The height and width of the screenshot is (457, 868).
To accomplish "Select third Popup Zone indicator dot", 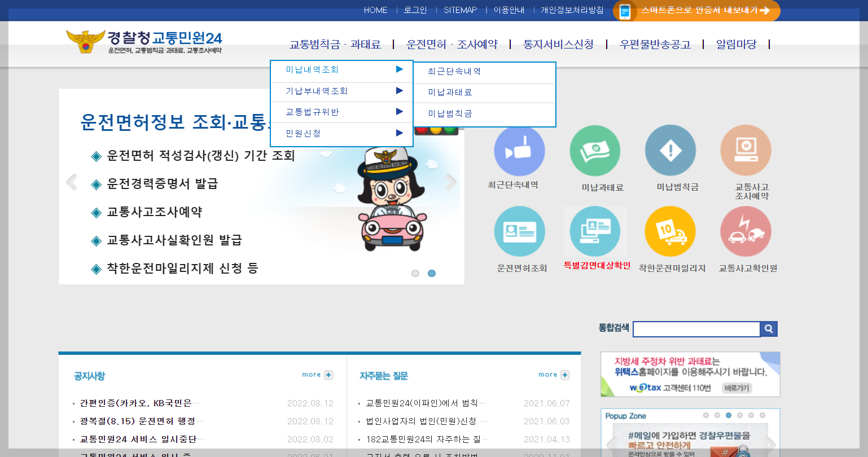I will pos(729,415).
